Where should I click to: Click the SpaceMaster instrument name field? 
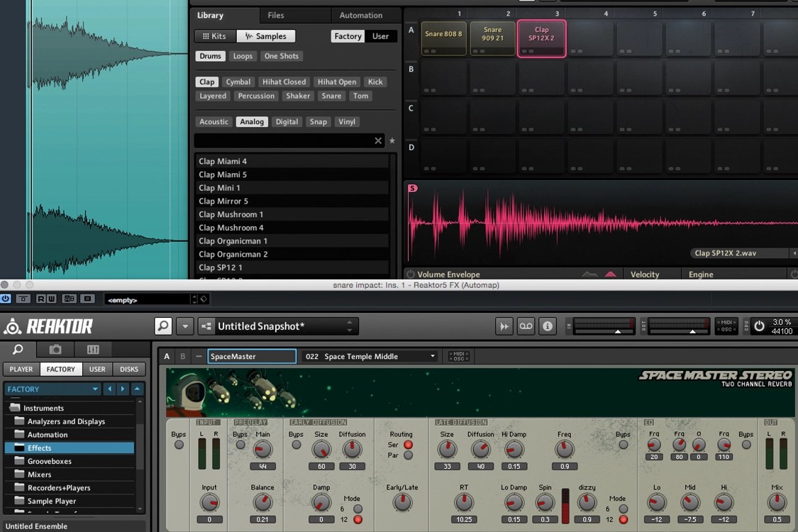pyautogui.click(x=252, y=356)
